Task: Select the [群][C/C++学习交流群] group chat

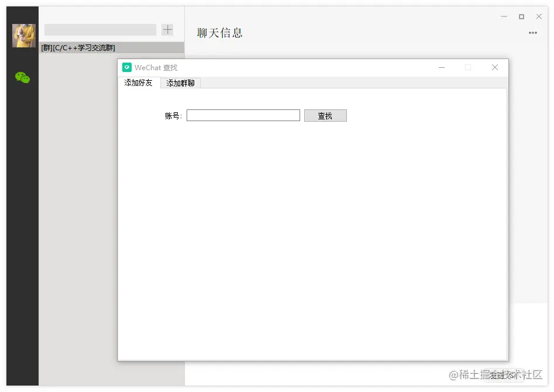Action: click(x=78, y=47)
